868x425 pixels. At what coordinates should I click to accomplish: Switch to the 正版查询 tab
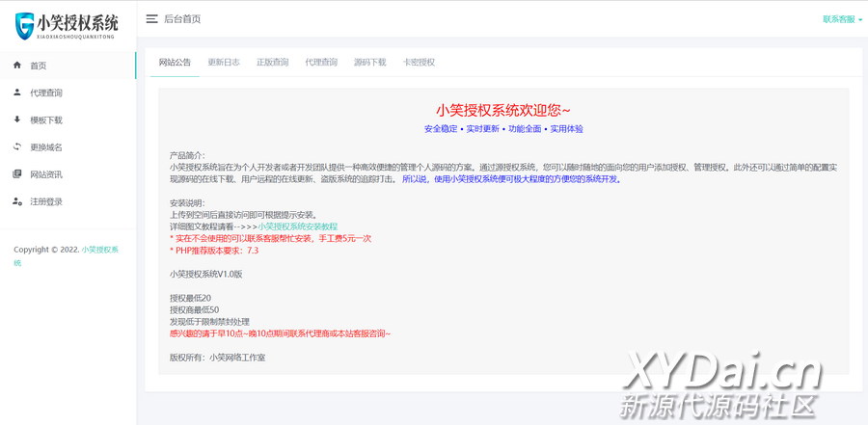[272, 63]
